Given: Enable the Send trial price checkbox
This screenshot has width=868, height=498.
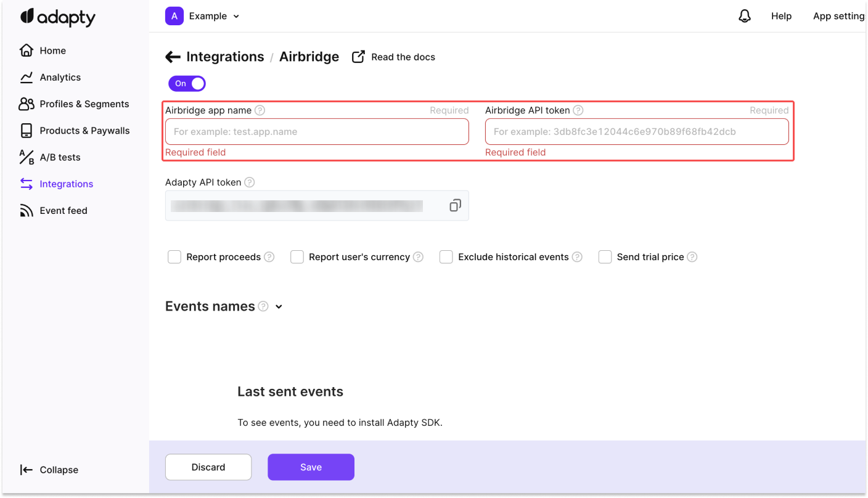Looking at the screenshot, I should click(605, 257).
